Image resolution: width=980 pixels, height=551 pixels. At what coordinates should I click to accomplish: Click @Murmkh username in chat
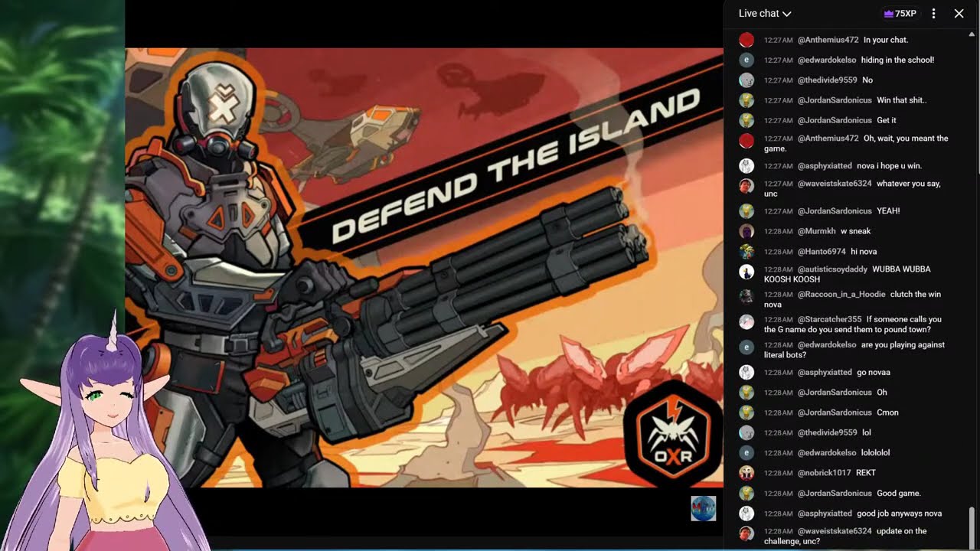815,231
